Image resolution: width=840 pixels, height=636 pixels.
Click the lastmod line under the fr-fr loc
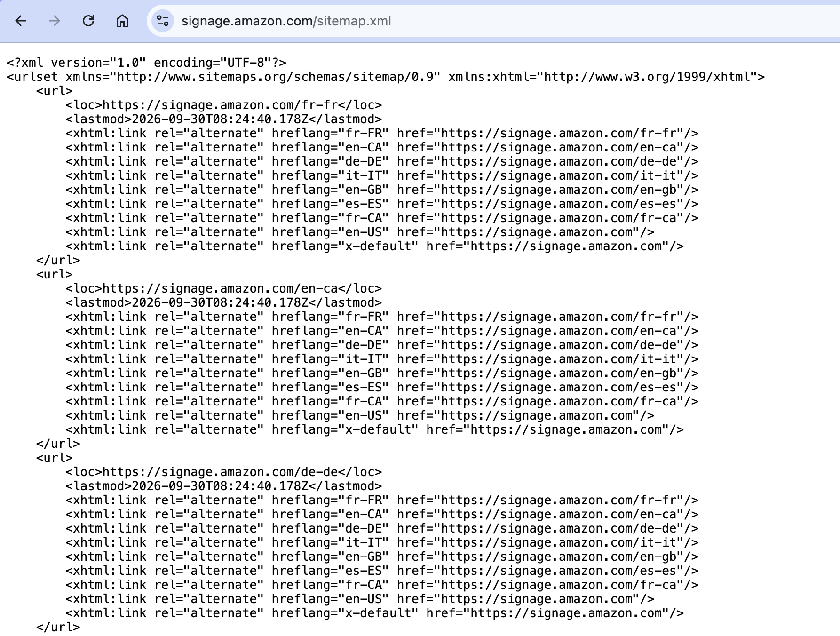[x=224, y=119]
